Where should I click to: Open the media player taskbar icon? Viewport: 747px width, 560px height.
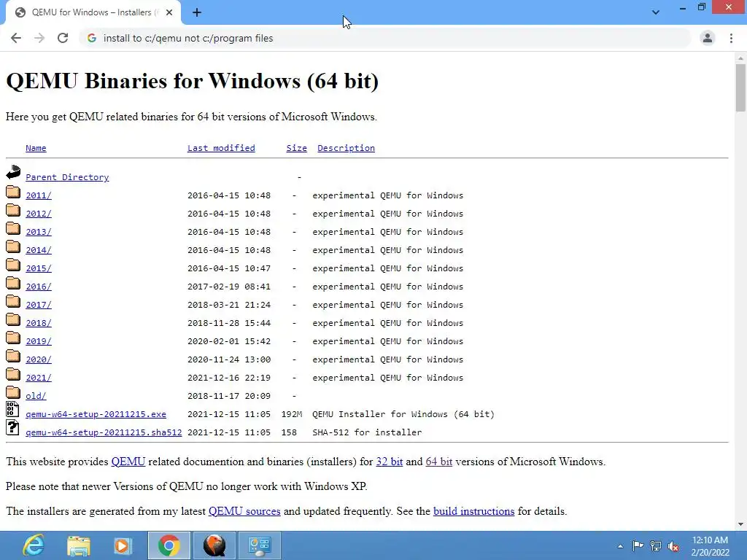point(123,545)
